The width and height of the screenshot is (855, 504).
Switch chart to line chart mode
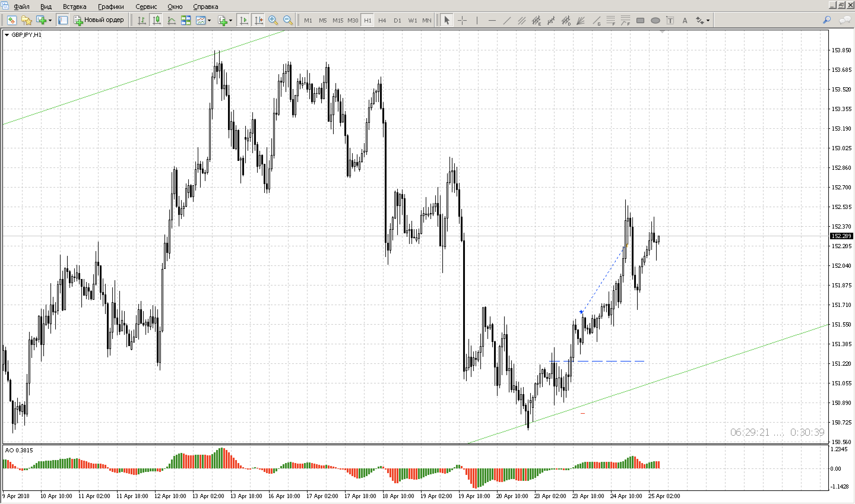171,20
